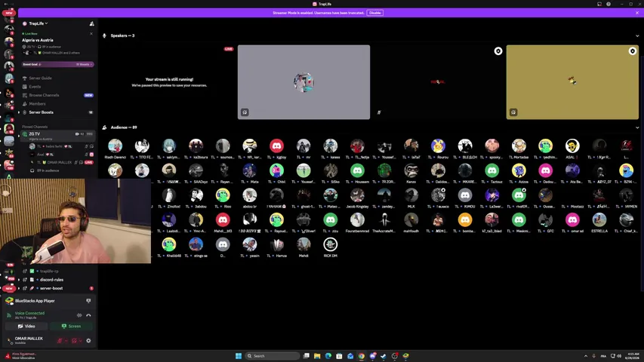644x362 pixels.
Task: Click the stop streaming icon beside BlueStacks App Player
Action: pyautogui.click(x=88, y=301)
